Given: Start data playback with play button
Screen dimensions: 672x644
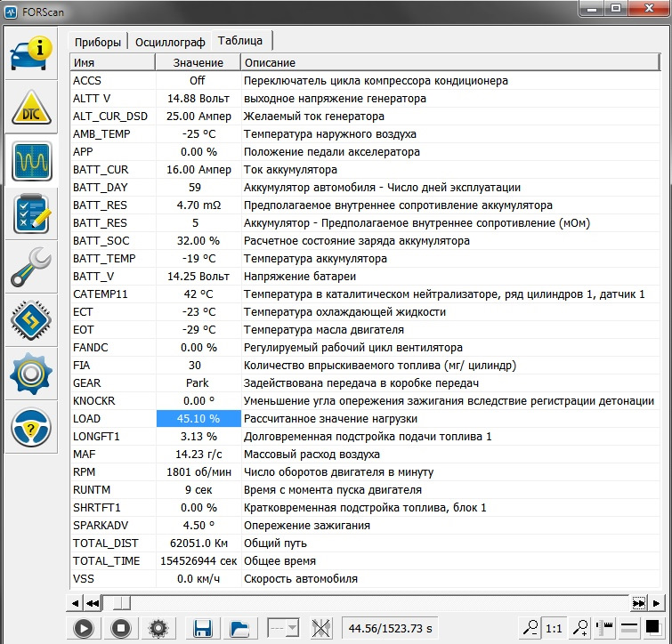Looking at the screenshot, I should coord(84,628).
